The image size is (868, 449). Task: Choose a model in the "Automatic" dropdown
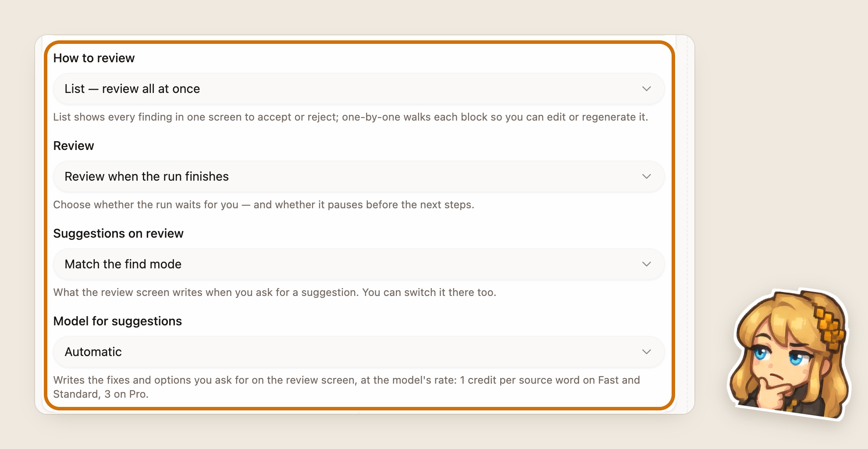[x=359, y=352]
